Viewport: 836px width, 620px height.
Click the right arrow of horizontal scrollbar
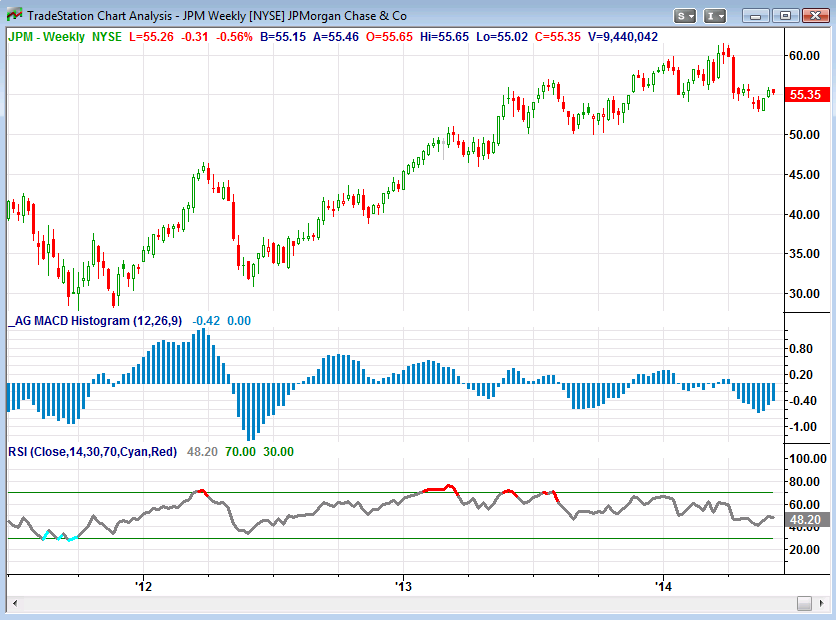821,603
